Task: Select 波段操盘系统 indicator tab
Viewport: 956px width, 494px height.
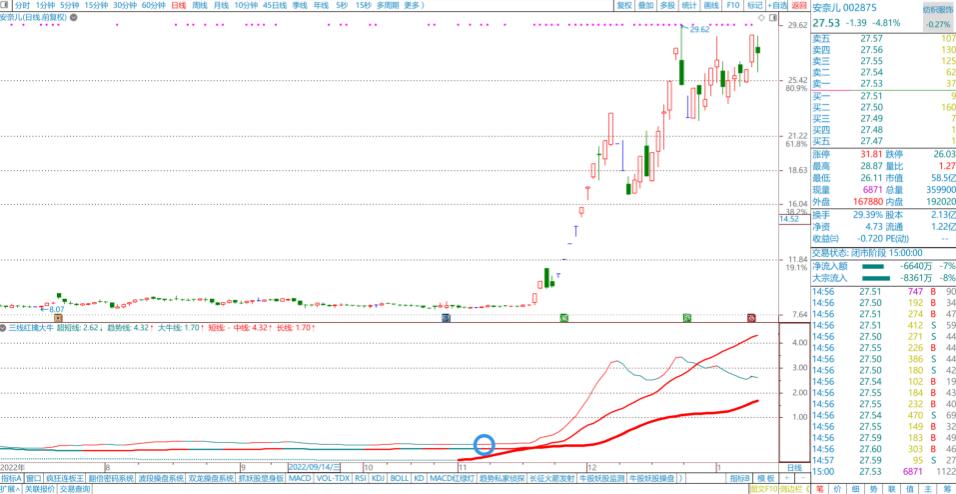Action: 160,478
